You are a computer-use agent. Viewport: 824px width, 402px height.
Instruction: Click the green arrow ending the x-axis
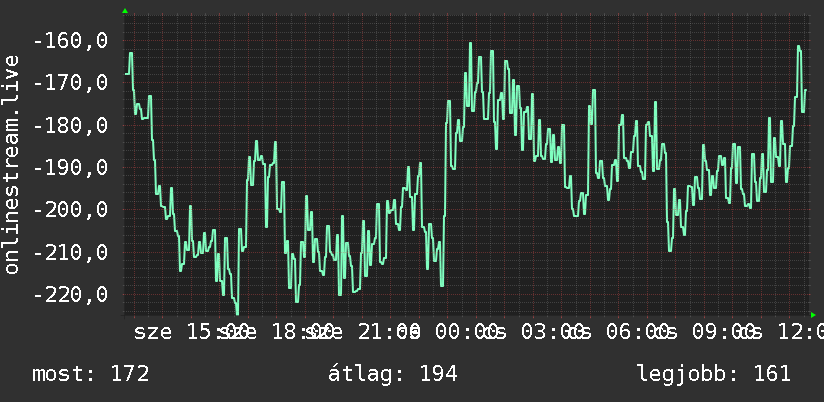[813, 315]
